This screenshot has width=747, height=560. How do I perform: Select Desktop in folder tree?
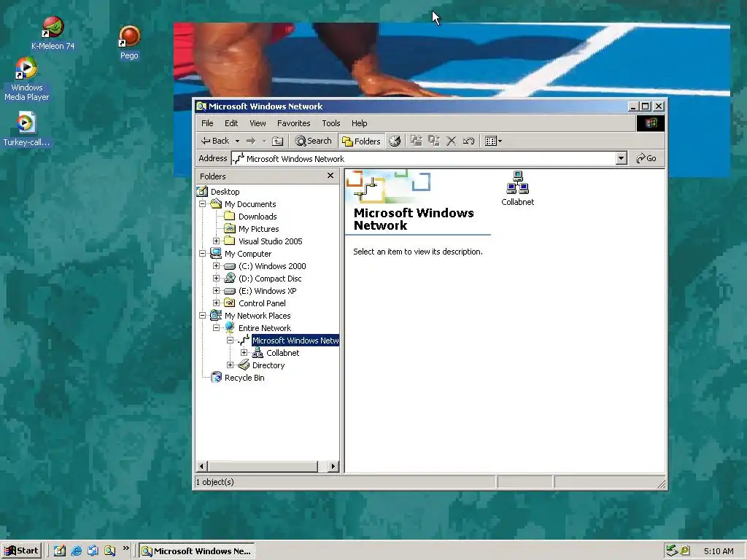click(225, 192)
